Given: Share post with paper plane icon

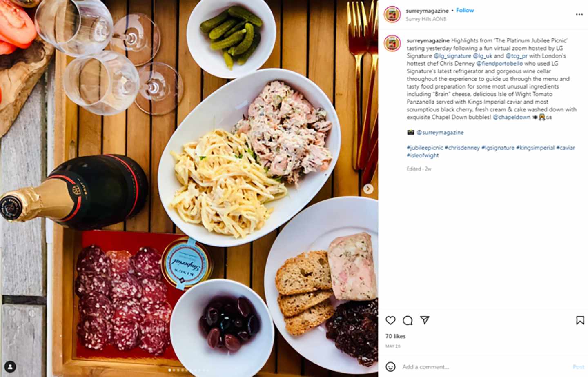Looking at the screenshot, I should click(425, 320).
